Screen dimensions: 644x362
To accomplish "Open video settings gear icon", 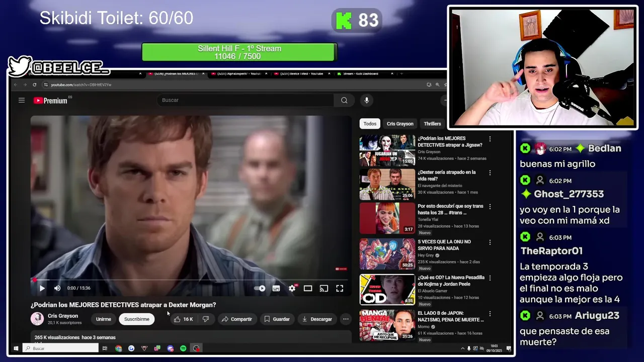I will 292,288.
